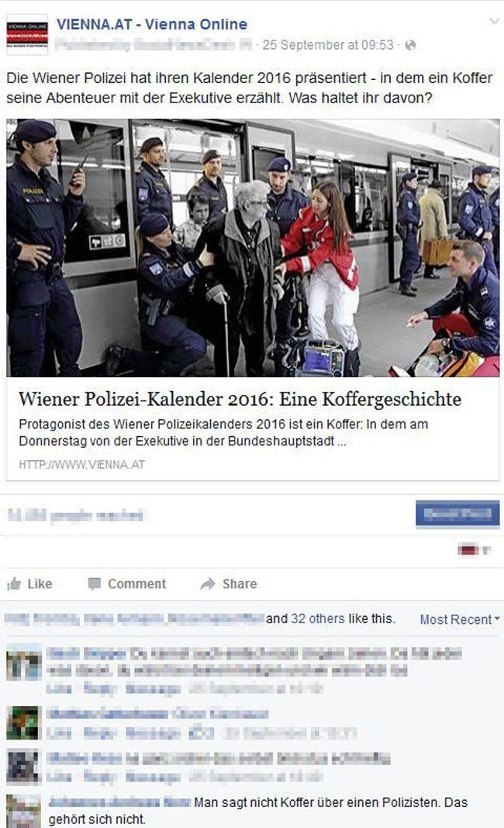The height and width of the screenshot is (828, 504).
Task: Open the post options chevron at top right
Action: tap(494, 21)
